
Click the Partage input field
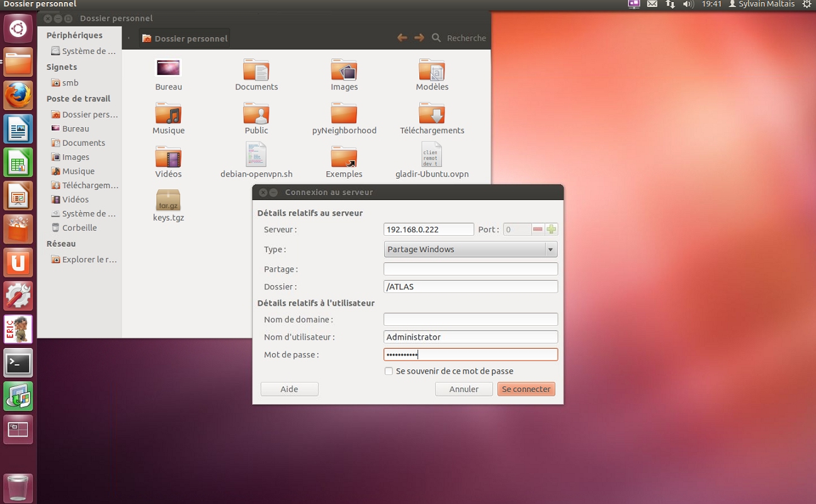coord(470,269)
